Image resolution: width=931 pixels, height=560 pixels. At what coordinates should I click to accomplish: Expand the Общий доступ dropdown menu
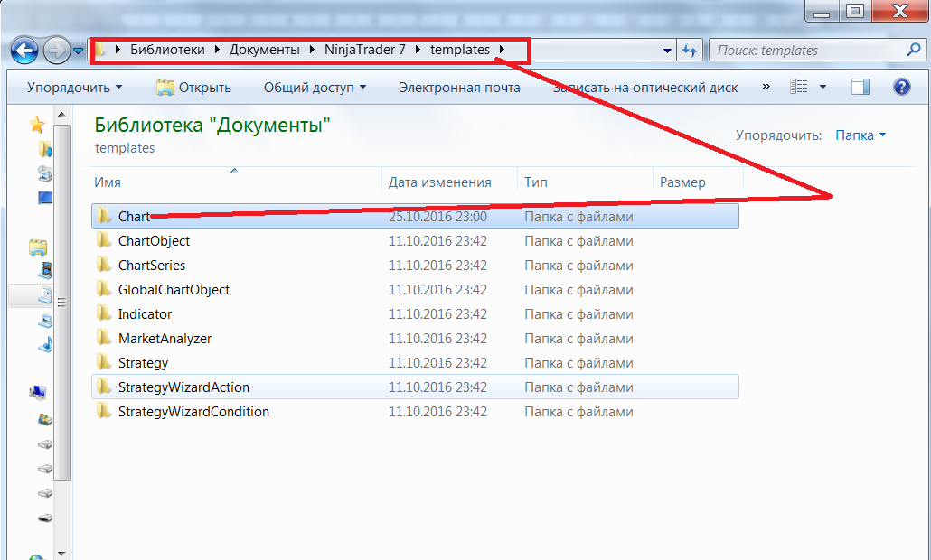[x=315, y=88]
